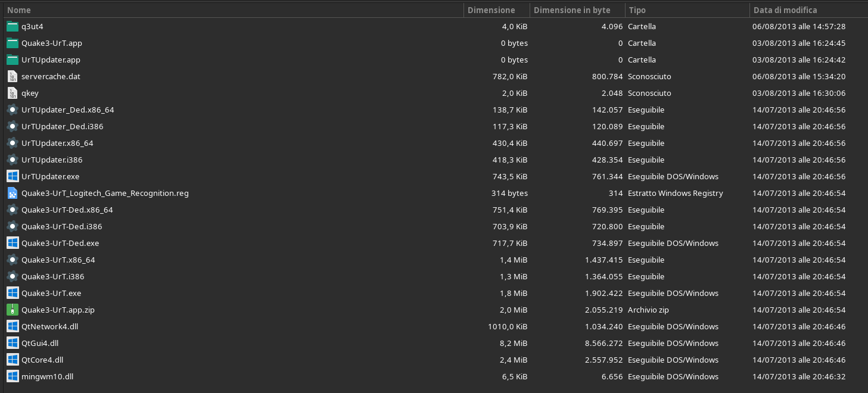Click the UrTUpdater.exe Windows icon
The image size is (868, 393).
point(13,176)
